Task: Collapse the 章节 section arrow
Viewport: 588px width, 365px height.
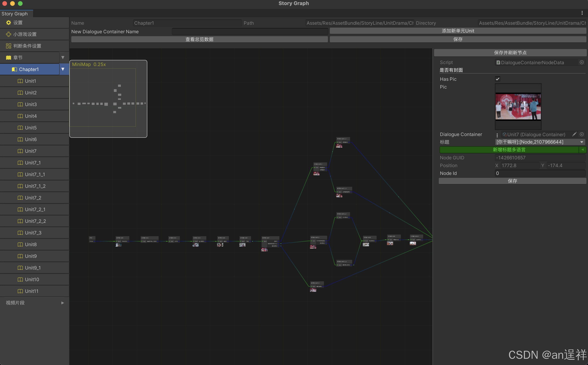Action: click(63, 57)
